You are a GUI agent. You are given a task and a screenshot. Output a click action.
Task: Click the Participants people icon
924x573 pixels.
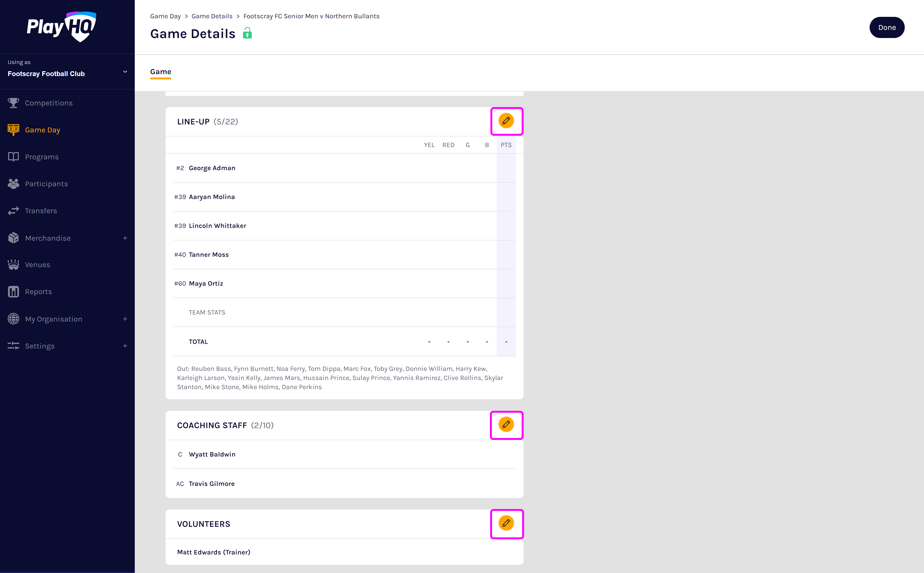[13, 184]
